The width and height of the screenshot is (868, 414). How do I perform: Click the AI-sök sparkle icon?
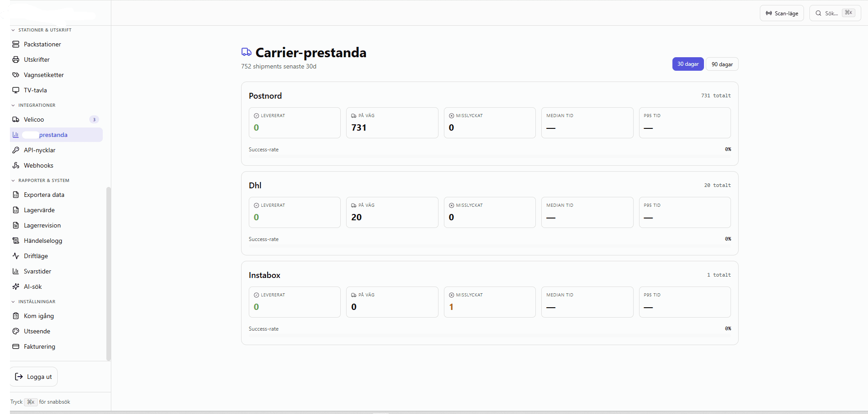coord(16,287)
